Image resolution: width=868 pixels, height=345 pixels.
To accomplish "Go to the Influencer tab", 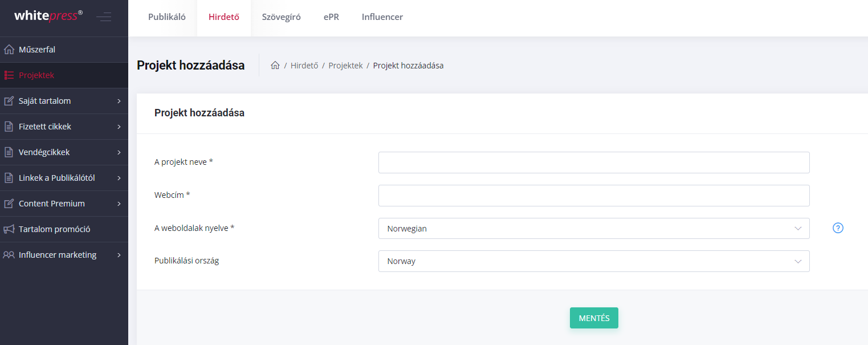I will pyautogui.click(x=382, y=17).
